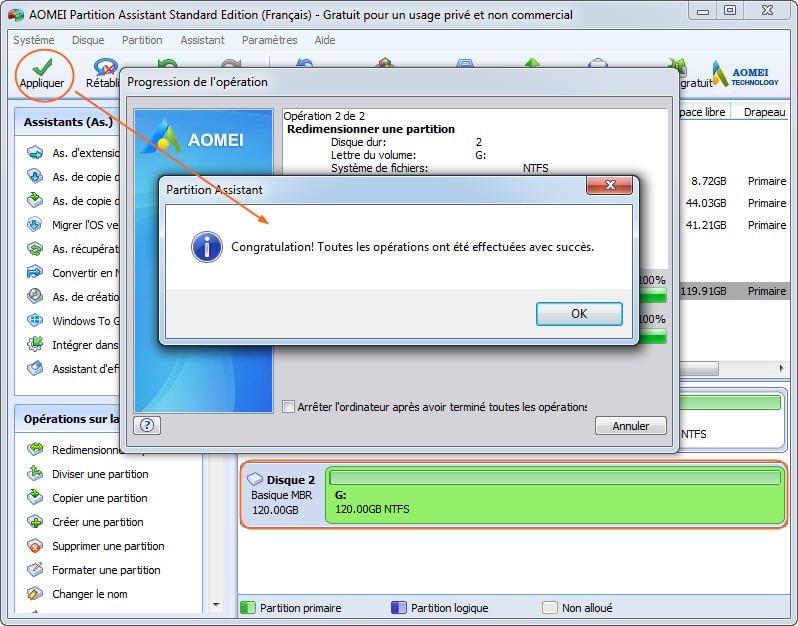
Task: Click the Formater une partition icon
Action: (x=35, y=570)
